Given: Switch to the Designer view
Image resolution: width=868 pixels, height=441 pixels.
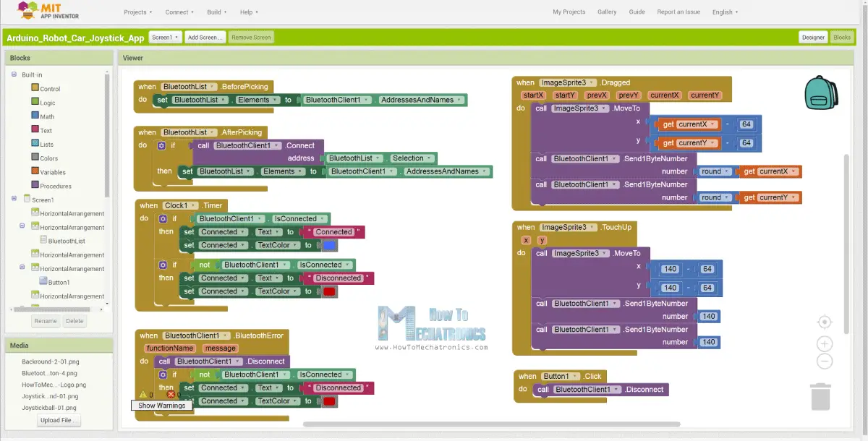Looking at the screenshot, I should [x=813, y=37].
